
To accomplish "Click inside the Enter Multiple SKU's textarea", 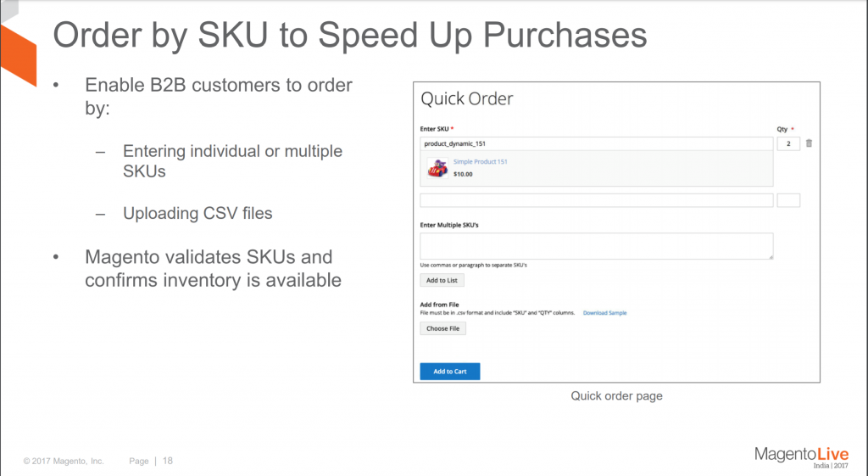I will coord(597,246).
